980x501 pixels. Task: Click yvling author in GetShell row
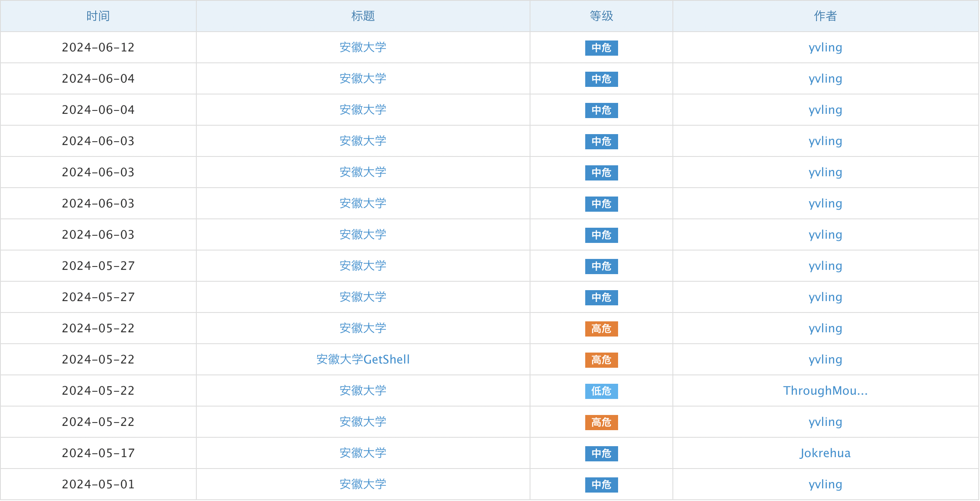click(x=825, y=359)
